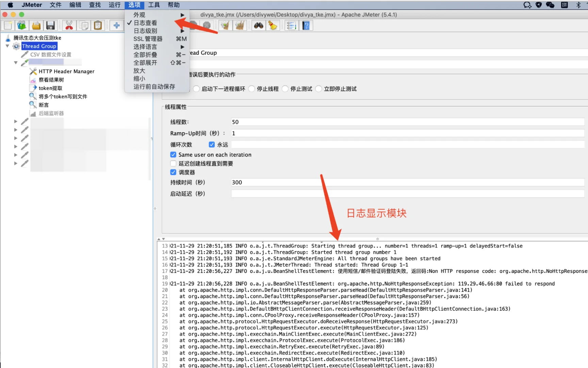Select the 停止测试 radio button
588x368 pixels.
coord(285,89)
